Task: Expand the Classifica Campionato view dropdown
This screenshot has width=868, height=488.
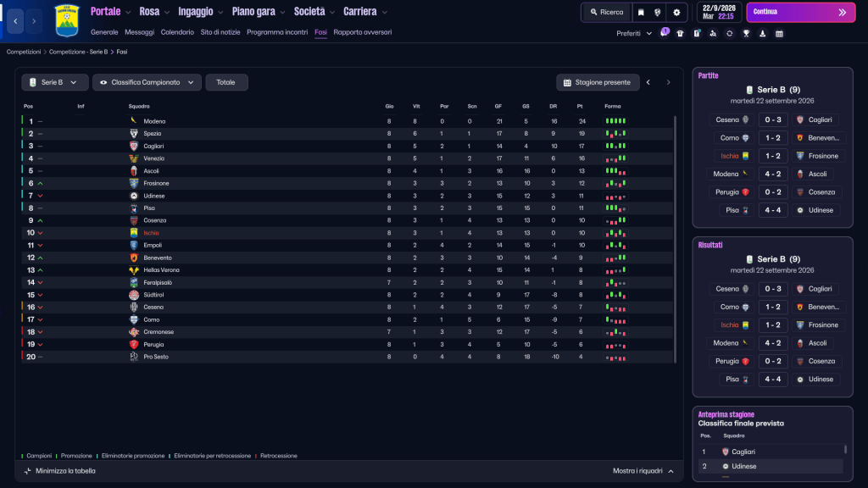Action: tap(147, 82)
